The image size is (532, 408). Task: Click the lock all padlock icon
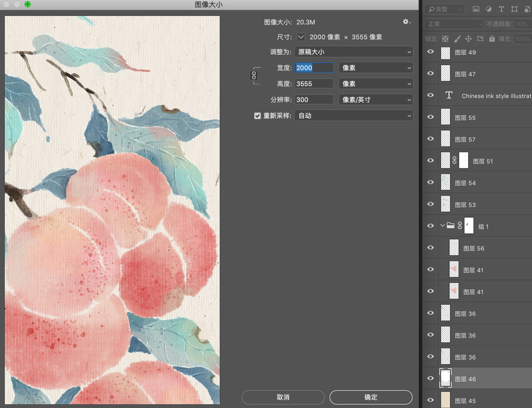[x=492, y=39]
